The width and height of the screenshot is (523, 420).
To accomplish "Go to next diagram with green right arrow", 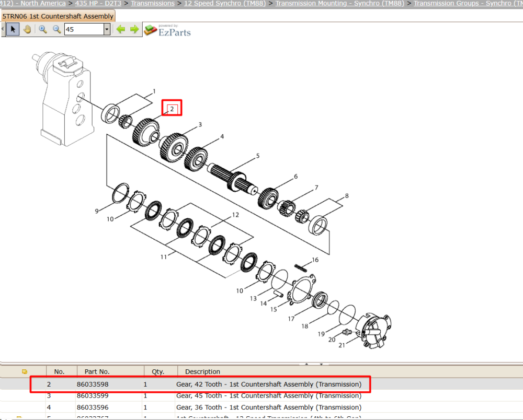I will click(134, 29).
